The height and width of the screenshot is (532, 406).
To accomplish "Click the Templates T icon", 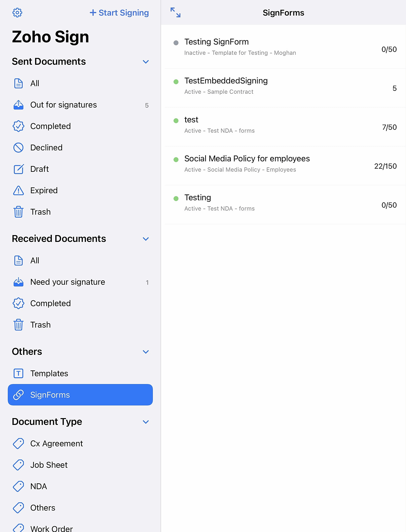I will tap(18, 373).
